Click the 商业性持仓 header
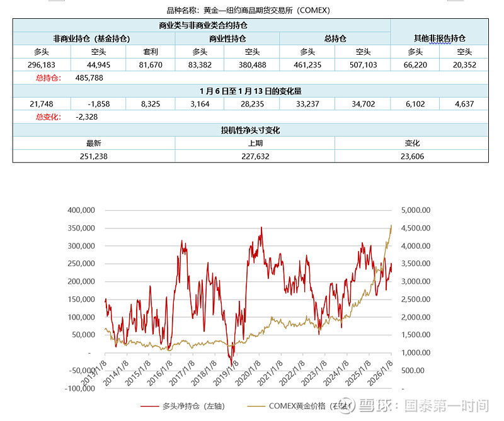Screen dimensions: 504x421 [x=228, y=38]
